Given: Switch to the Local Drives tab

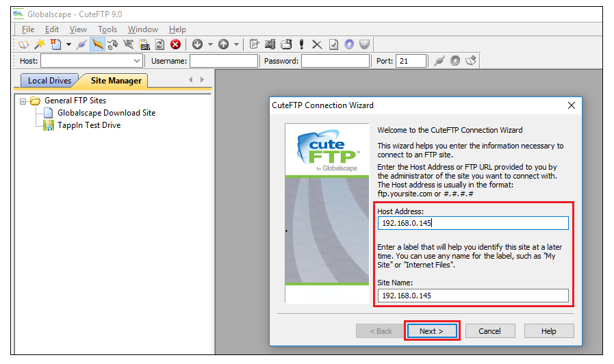Looking at the screenshot, I should click(x=49, y=81).
